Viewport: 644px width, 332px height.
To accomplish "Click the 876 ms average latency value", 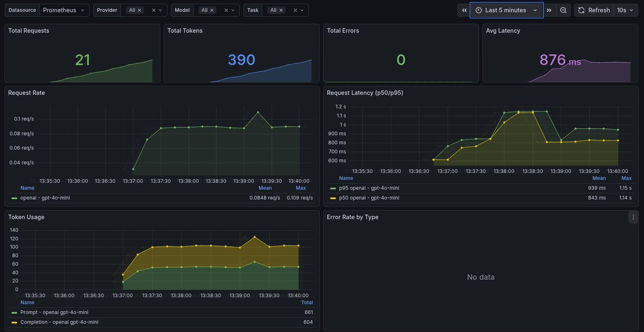I will tap(560, 60).
